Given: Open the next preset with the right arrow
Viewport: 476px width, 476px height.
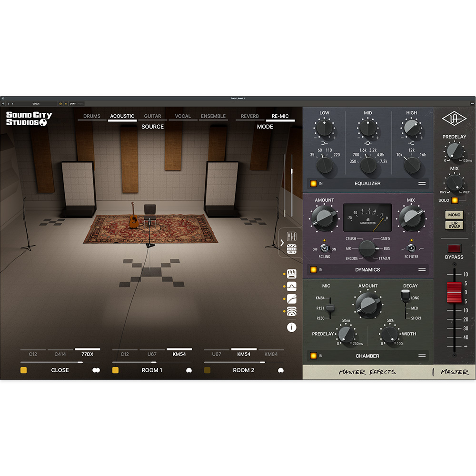Looking at the screenshot, I should pyautogui.click(x=12, y=103).
